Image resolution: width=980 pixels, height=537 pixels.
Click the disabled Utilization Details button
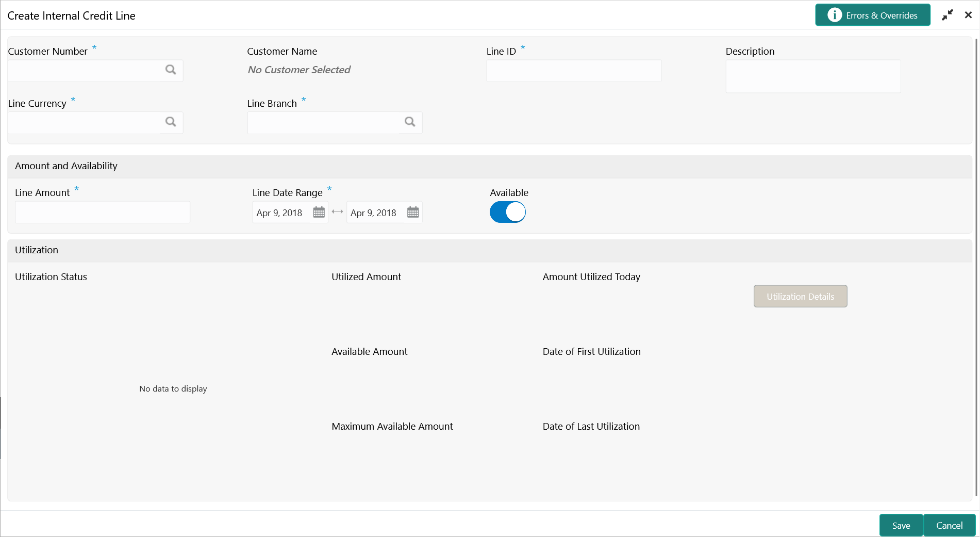(x=800, y=296)
